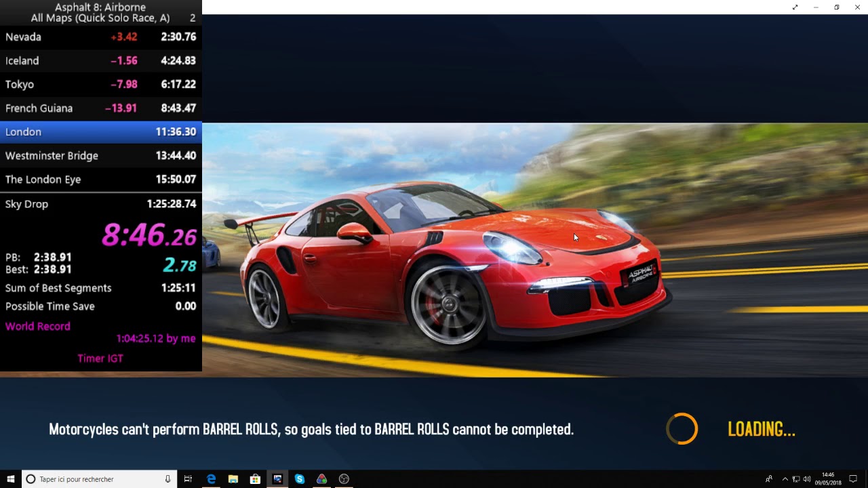Select the Westminster Bridge split row
Image resolution: width=868 pixels, height=488 pixels.
coord(101,156)
